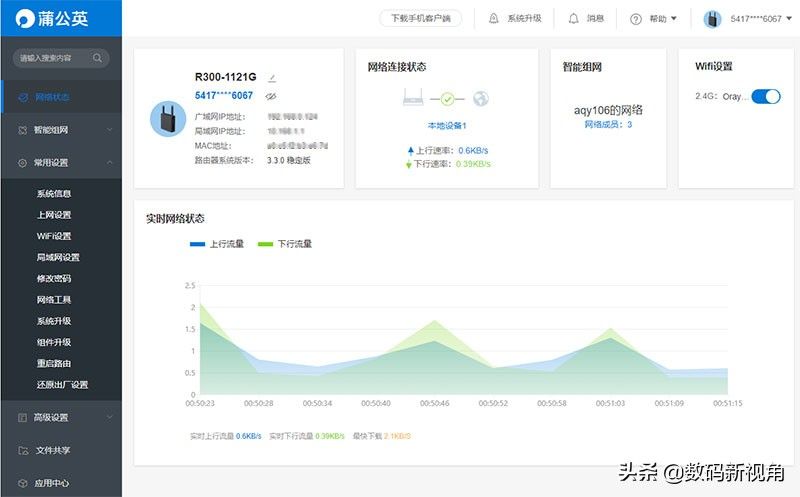The image size is (800, 497).
Task: Click the search magnifier icon
Action: point(97,58)
